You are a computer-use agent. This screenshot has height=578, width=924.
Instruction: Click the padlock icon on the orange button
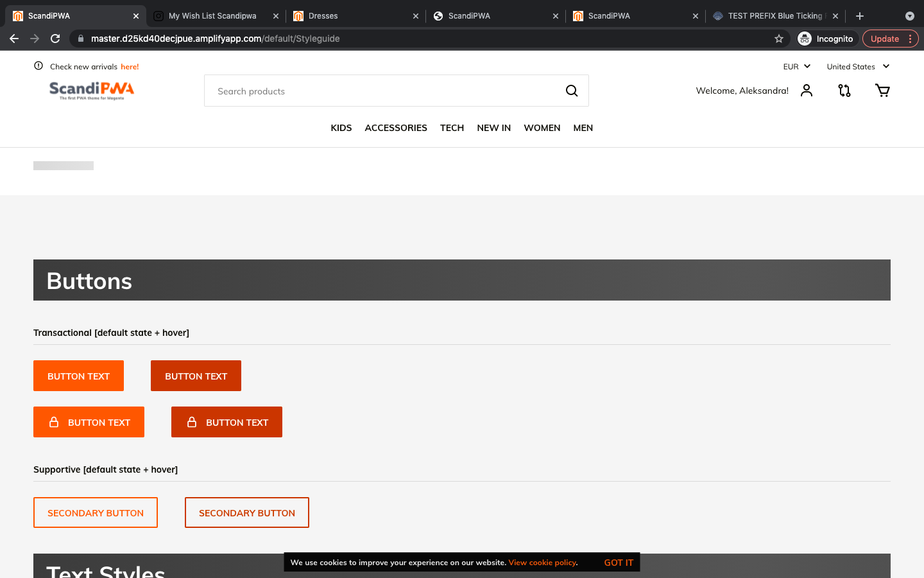point(53,422)
